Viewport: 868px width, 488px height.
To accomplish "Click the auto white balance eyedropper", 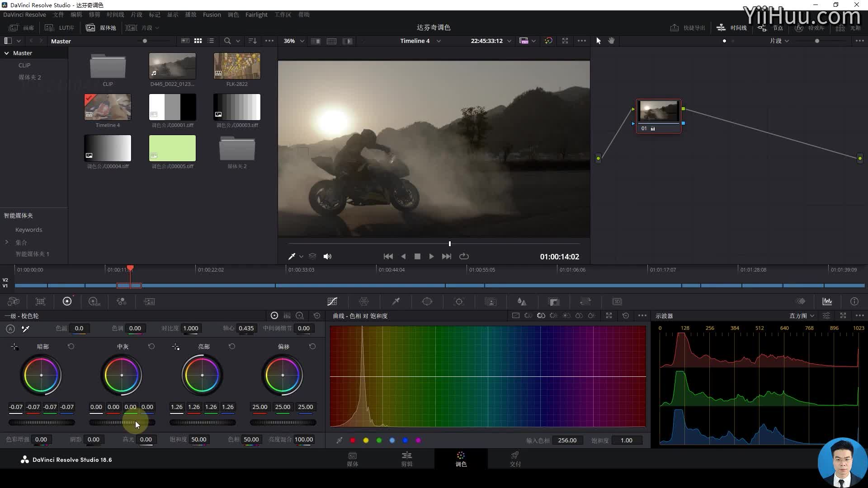I will coord(25,328).
